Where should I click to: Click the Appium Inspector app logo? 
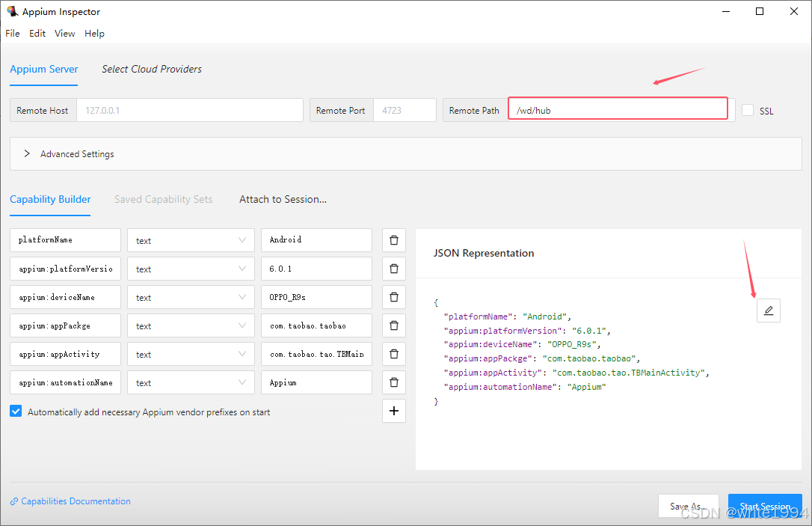pos(12,11)
